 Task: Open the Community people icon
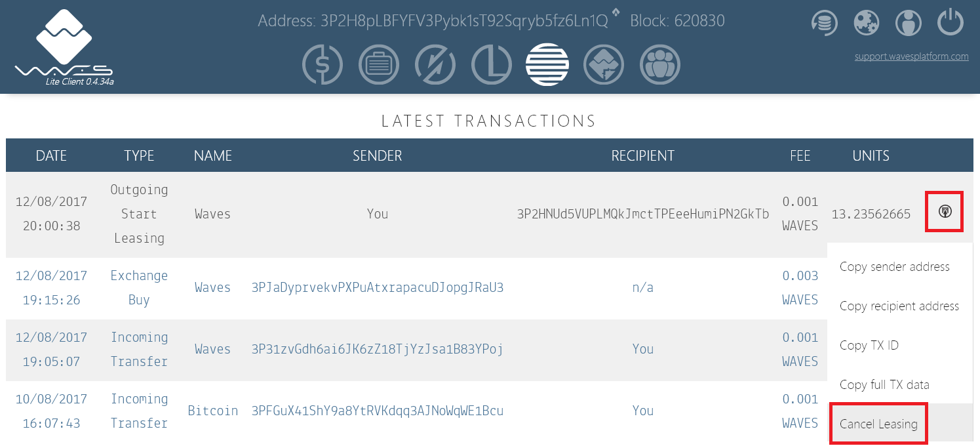click(x=660, y=65)
